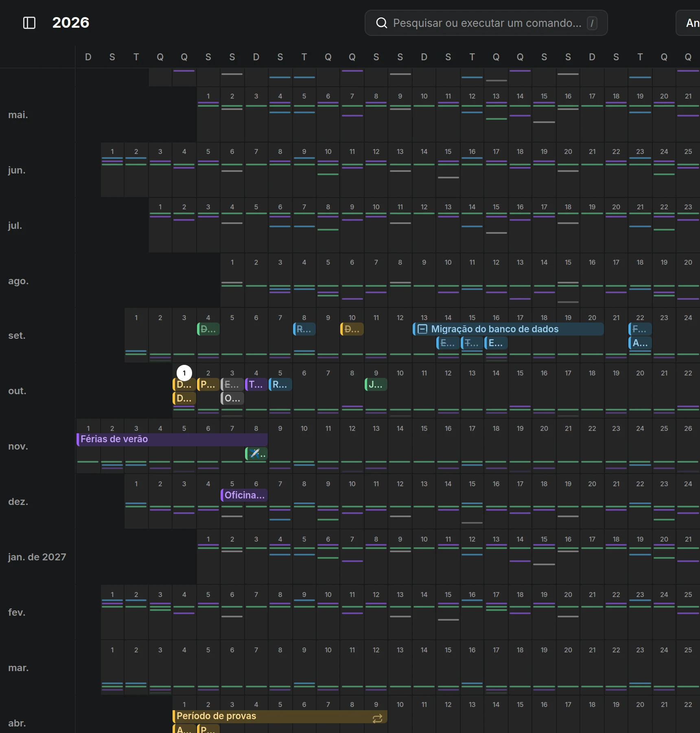Click the jun. month label
This screenshot has height=733, width=700.
tap(17, 170)
